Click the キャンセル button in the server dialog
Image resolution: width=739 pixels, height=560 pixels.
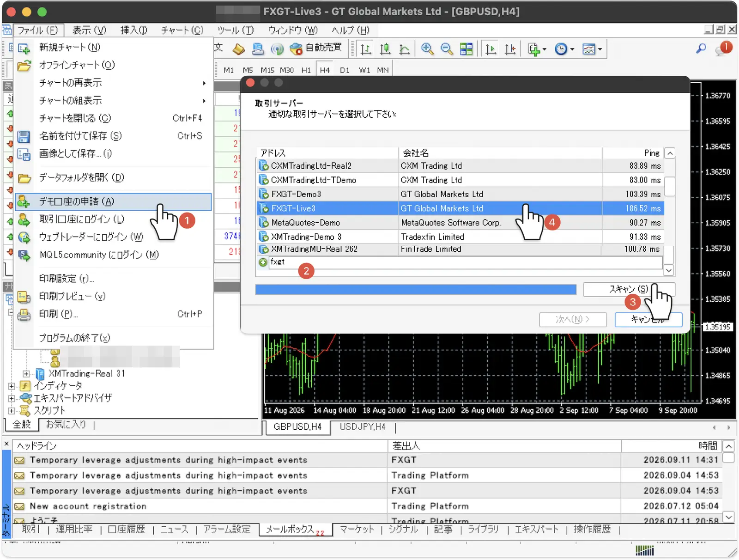648,319
